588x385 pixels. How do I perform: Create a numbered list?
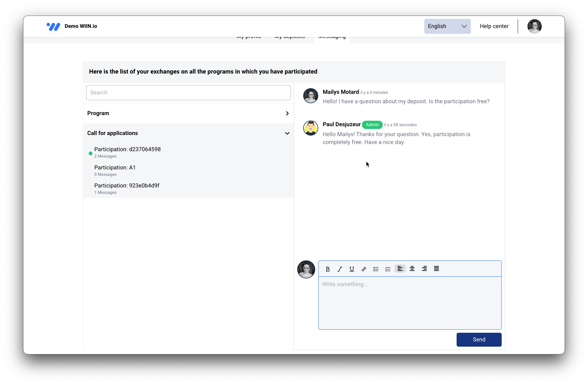point(388,269)
